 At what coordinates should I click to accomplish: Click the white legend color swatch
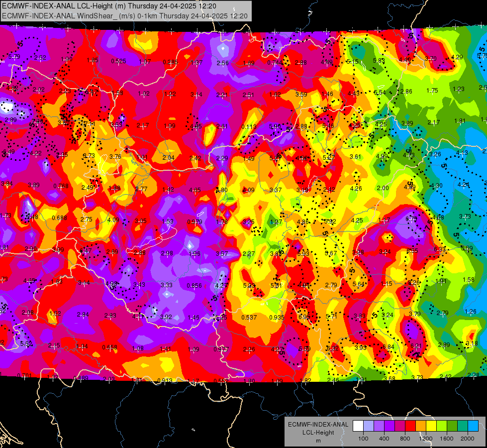click(x=358, y=426)
